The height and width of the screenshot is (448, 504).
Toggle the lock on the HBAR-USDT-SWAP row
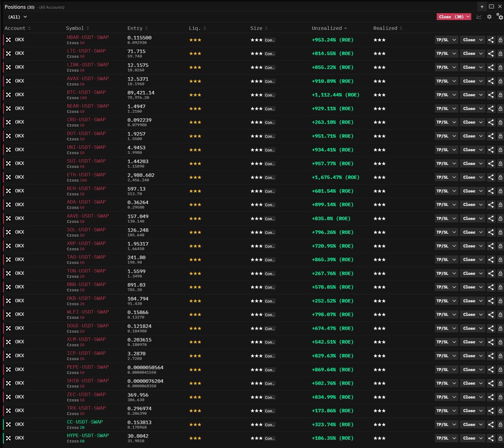500,40
